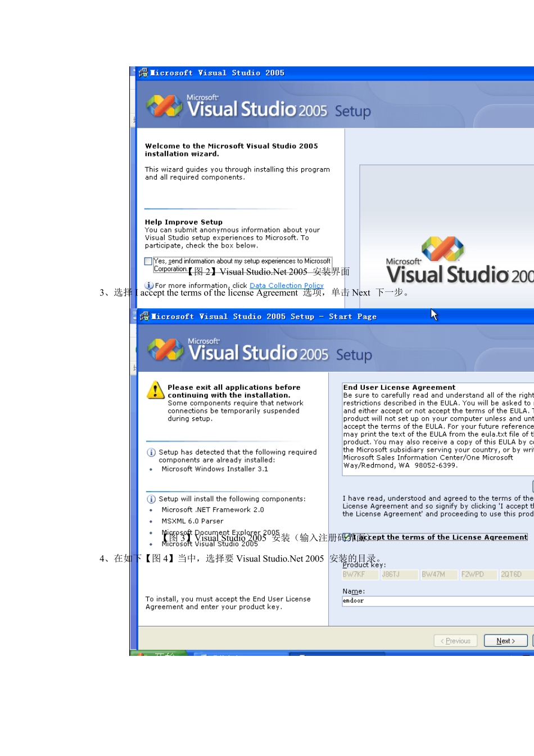Click 'Microsoft .NET Framework 2.0' list item
Screen dimensions: 534x756
pos(212,510)
